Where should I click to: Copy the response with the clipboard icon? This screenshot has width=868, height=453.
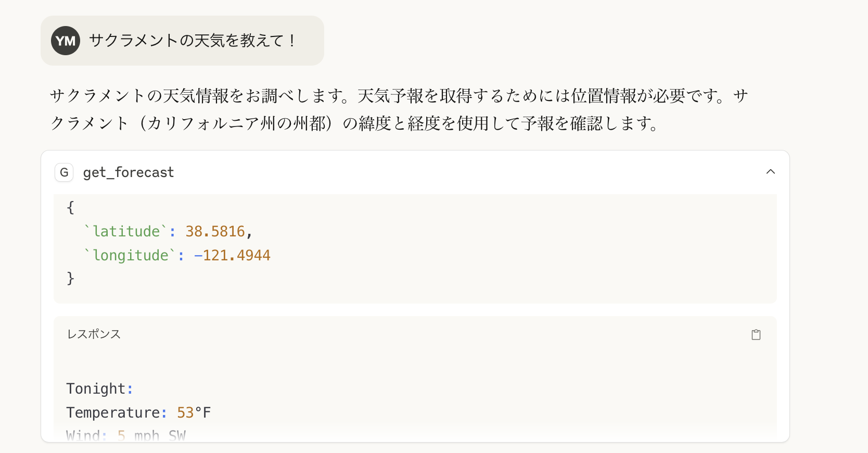[756, 335]
